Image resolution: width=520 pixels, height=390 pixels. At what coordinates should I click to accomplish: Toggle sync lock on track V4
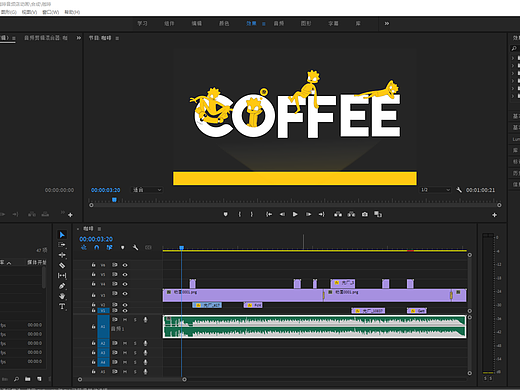pyautogui.click(x=115, y=284)
